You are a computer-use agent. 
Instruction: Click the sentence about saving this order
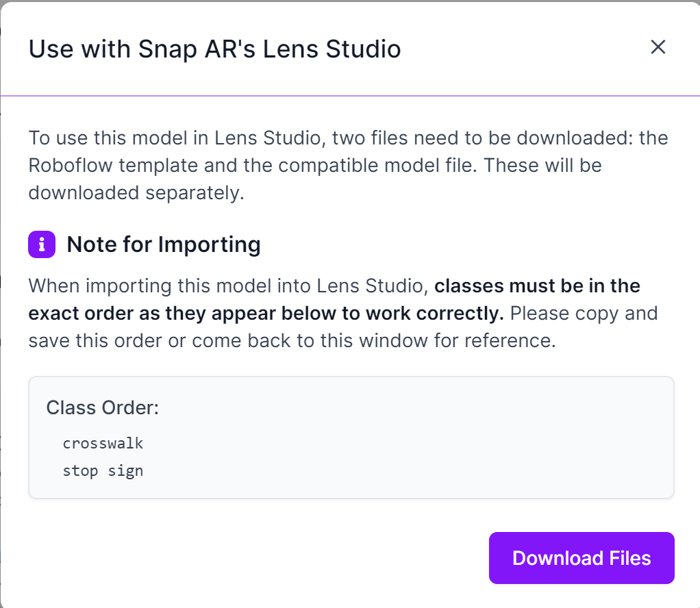pos(343,327)
